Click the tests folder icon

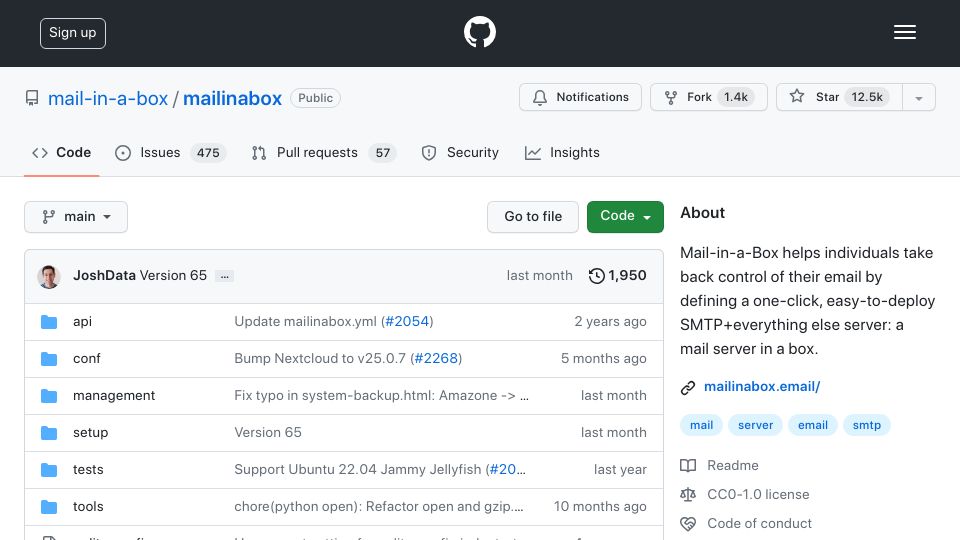tap(49, 470)
